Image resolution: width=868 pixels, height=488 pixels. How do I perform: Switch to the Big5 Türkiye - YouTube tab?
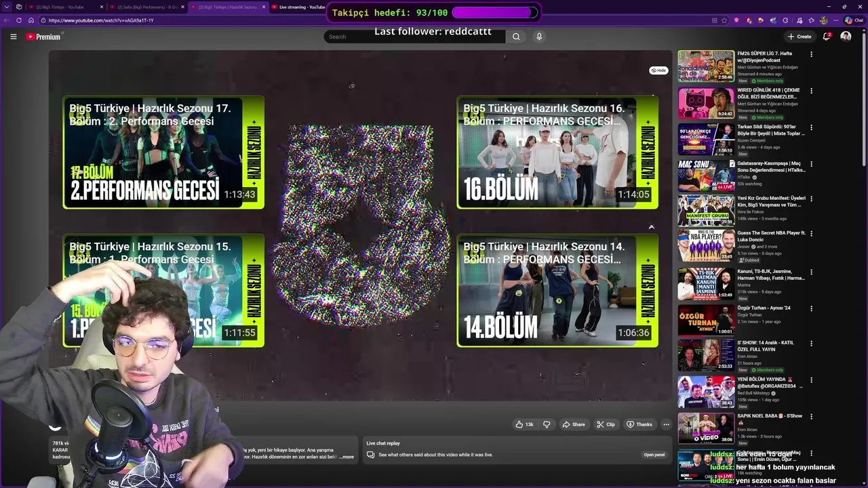pos(66,7)
